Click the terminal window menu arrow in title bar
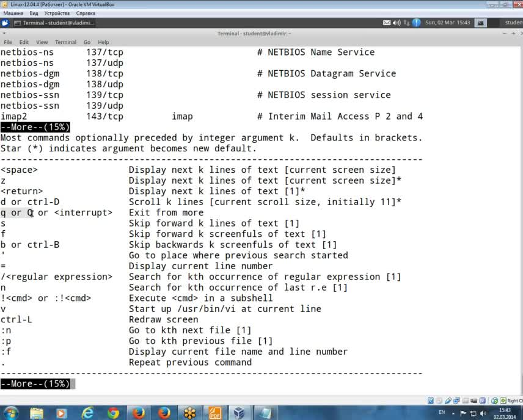 [4, 33]
